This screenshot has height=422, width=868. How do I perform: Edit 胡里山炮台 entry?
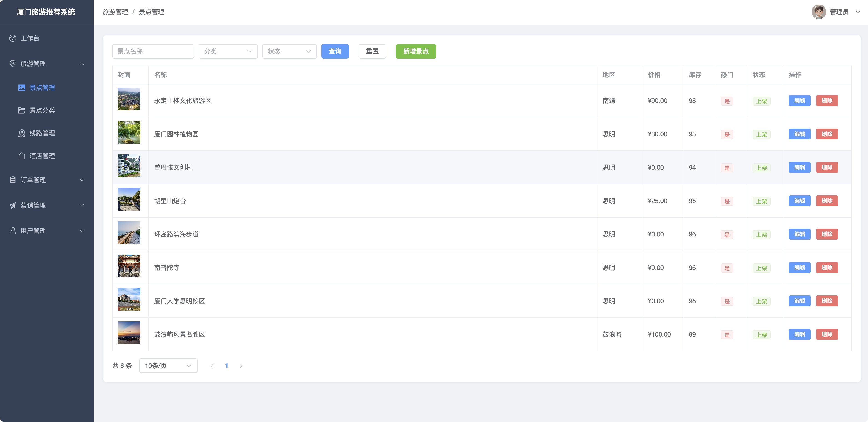[x=800, y=201]
